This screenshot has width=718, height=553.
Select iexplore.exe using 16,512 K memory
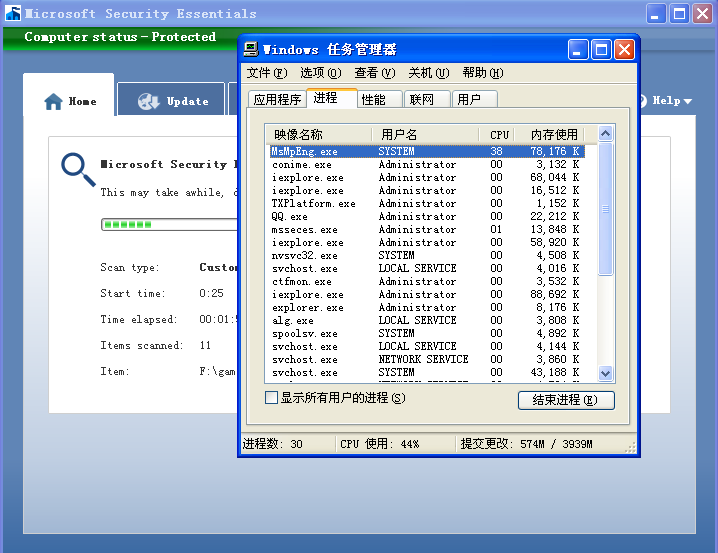(427, 190)
